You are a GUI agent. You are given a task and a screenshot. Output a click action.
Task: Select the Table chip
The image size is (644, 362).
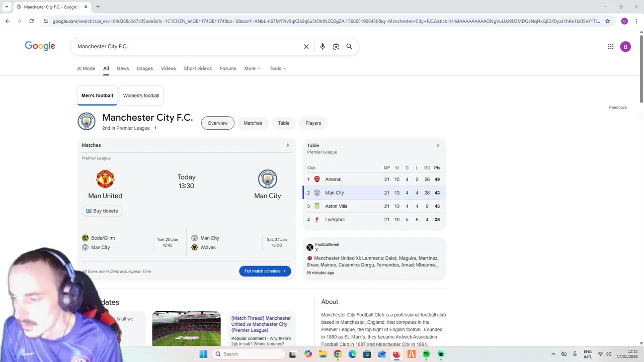284,123
